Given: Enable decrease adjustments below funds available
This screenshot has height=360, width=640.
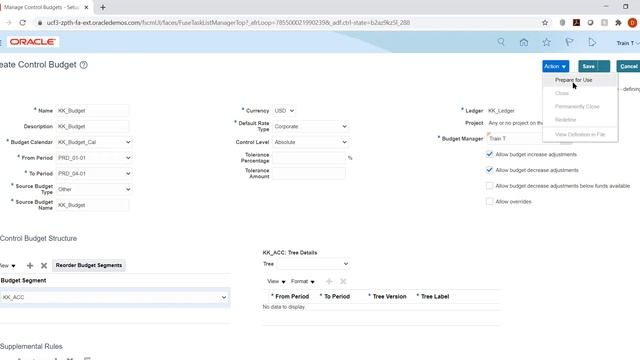Looking at the screenshot, I should (x=489, y=186).
